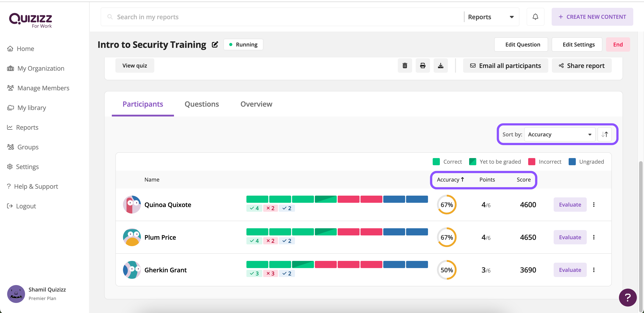Click the edit title pencil icon
Image resolution: width=644 pixels, height=313 pixels.
click(215, 44)
